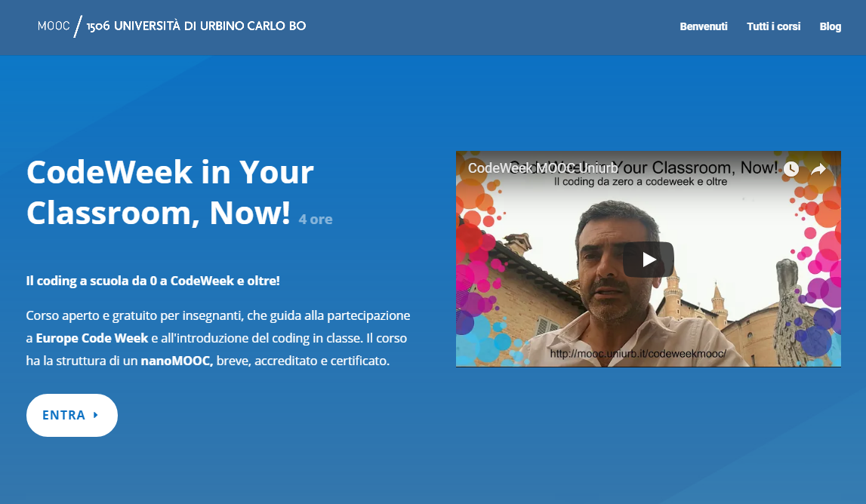
Task: Open the Benvenuti menu item
Action: [704, 26]
